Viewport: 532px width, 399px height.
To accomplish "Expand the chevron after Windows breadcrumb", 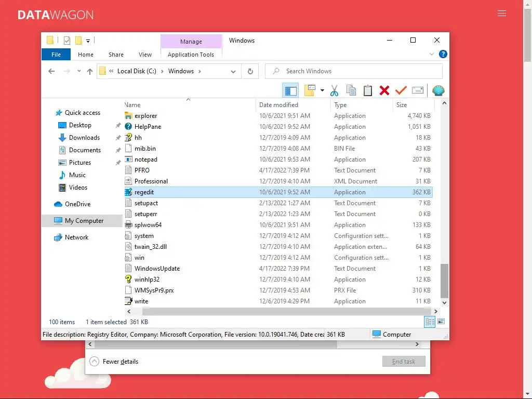I will pos(199,71).
